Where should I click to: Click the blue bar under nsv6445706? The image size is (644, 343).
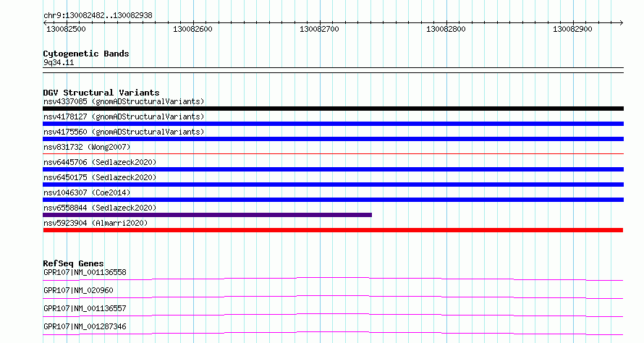(333, 169)
